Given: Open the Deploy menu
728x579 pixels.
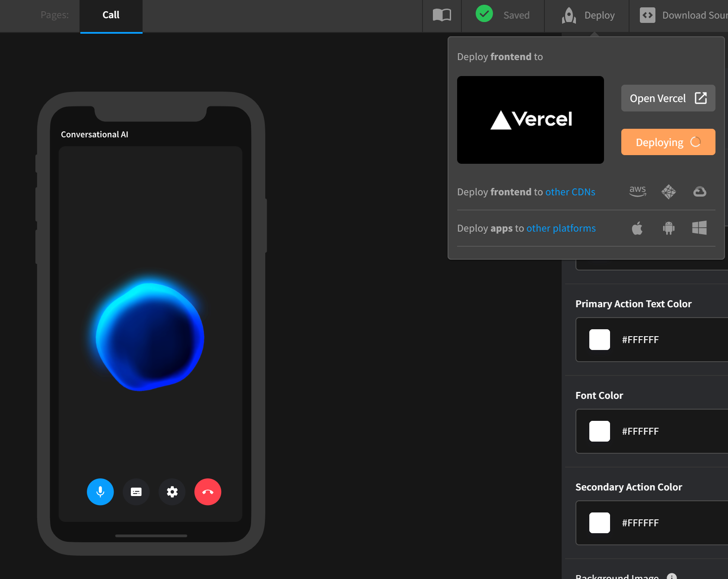Looking at the screenshot, I should [588, 15].
